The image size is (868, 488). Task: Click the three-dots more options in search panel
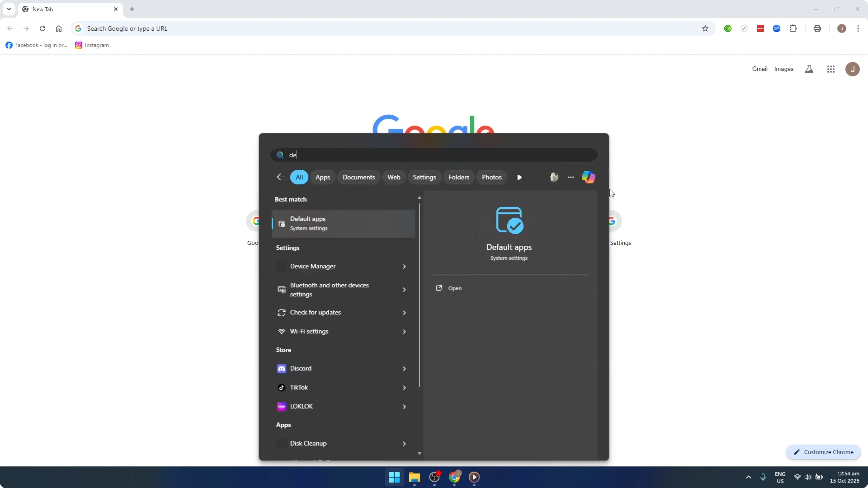pos(571,177)
